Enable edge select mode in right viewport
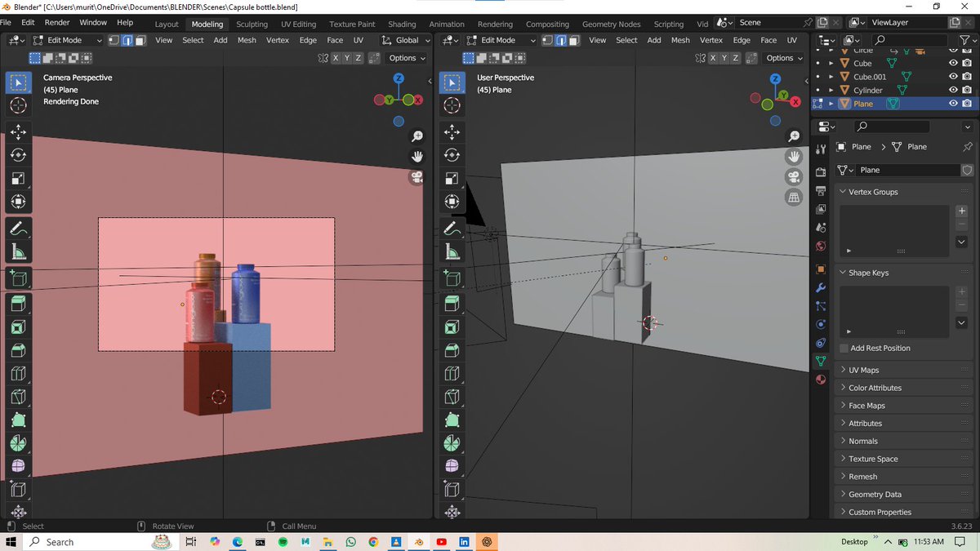980x551 pixels. click(560, 40)
